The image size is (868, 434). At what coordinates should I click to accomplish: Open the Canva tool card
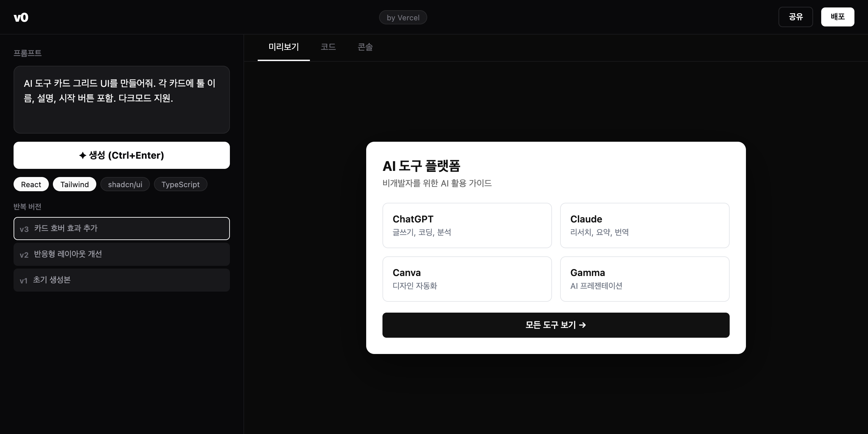(467, 279)
